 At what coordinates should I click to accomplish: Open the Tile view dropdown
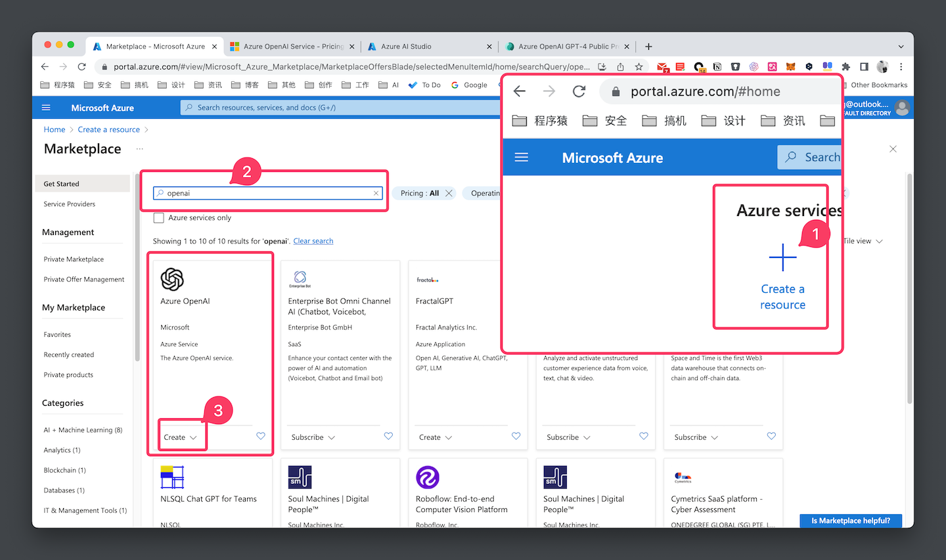pyautogui.click(x=863, y=241)
